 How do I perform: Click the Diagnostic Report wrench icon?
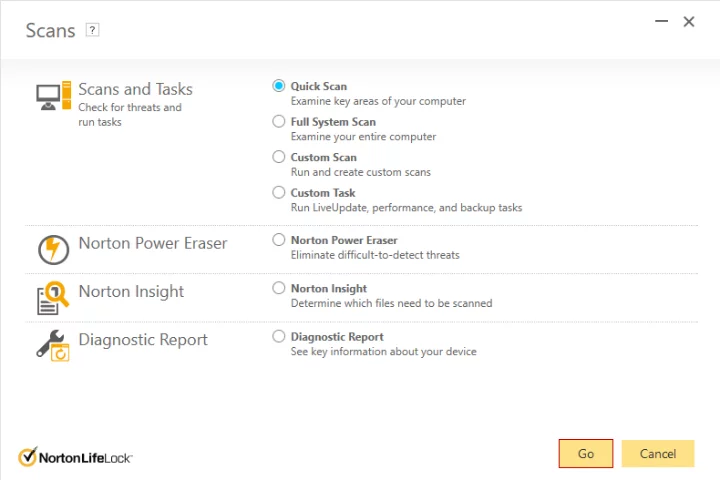(x=53, y=345)
